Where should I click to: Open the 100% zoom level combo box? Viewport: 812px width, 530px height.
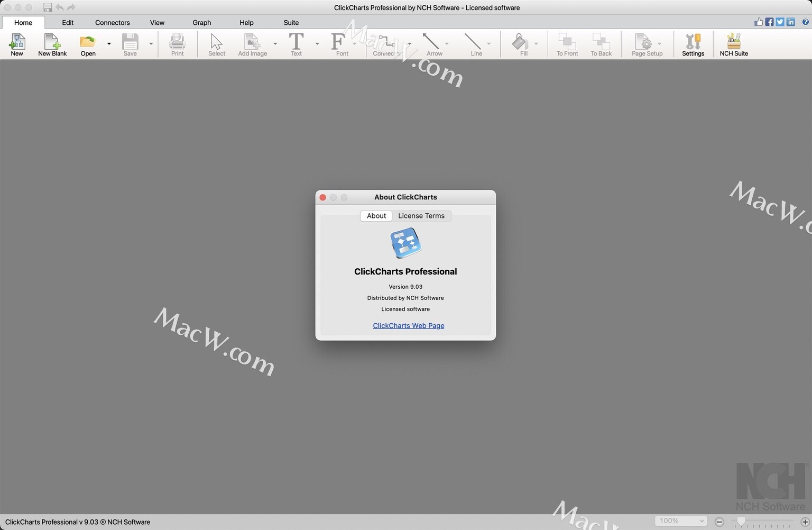point(681,521)
